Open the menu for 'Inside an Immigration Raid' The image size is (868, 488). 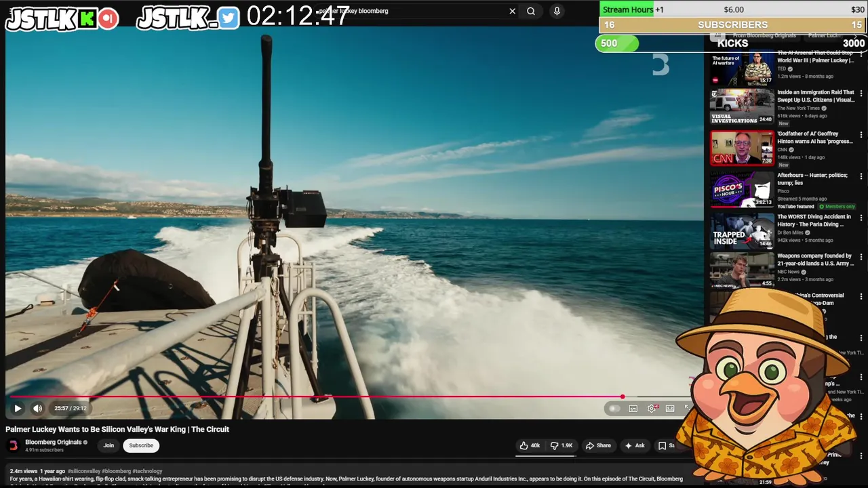click(861, 94)
